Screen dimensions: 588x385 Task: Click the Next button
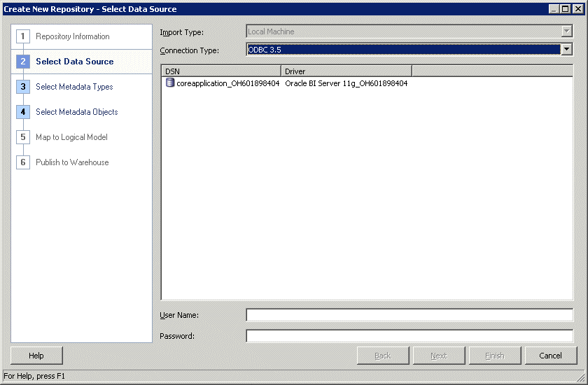click(x=439, y=356)
